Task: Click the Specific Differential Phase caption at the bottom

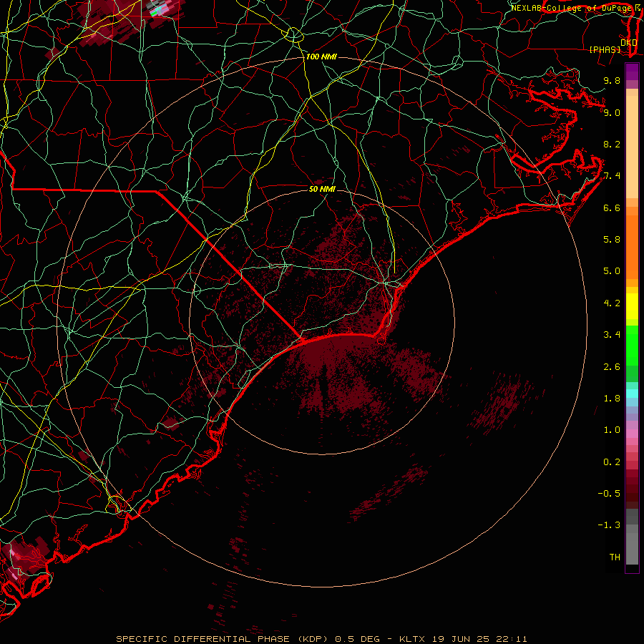Action: [x=321, y=639]
